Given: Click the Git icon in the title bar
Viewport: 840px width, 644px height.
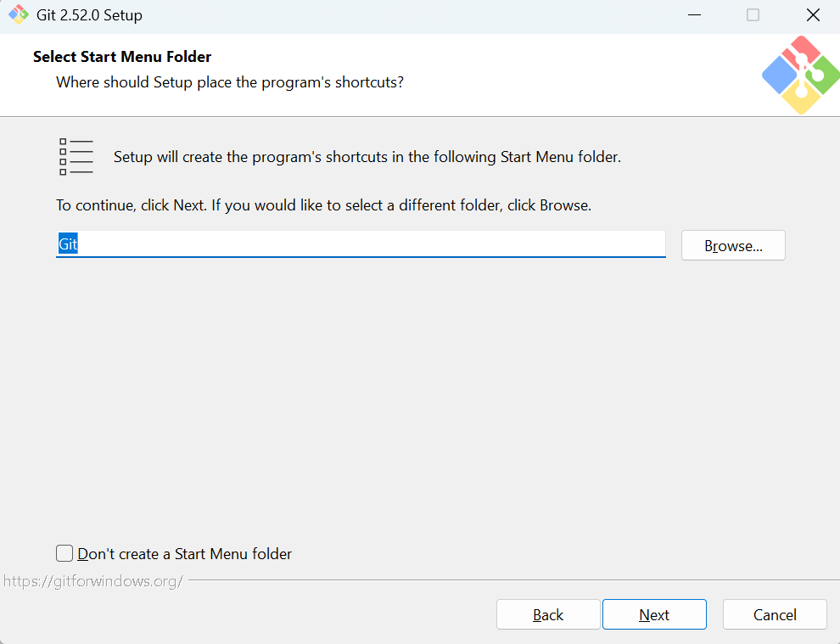Looking at the screenshot, I should (x=18, y=15).
